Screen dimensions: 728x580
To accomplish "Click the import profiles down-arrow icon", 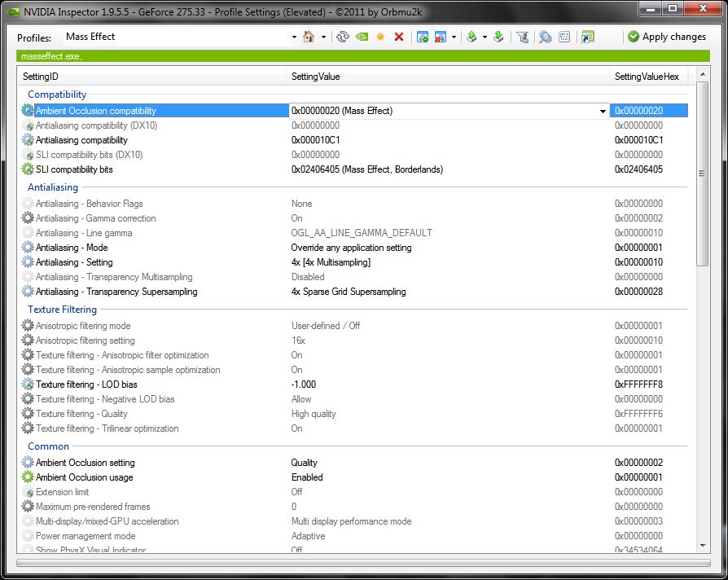I will coord(498,37).
